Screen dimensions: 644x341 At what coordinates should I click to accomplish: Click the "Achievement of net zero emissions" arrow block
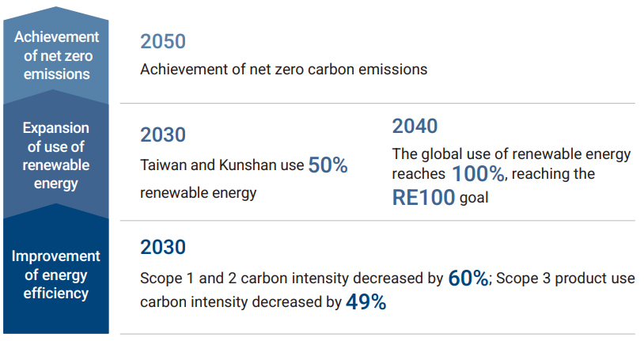[x=56, y=55]
